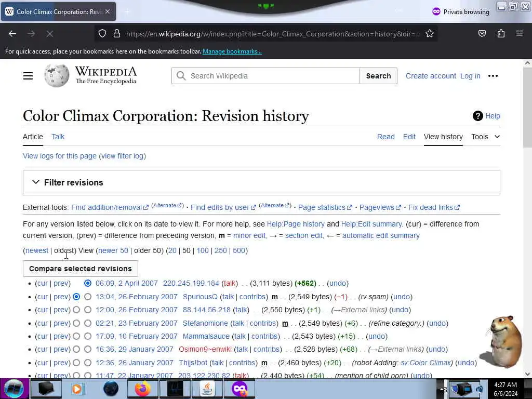Switch to the Article tab
Viewport: 532px width, 399px height.
click(33, 137)
